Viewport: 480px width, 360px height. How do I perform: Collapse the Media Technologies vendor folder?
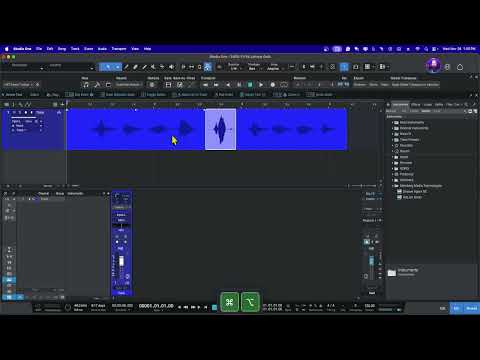point(393,186)
